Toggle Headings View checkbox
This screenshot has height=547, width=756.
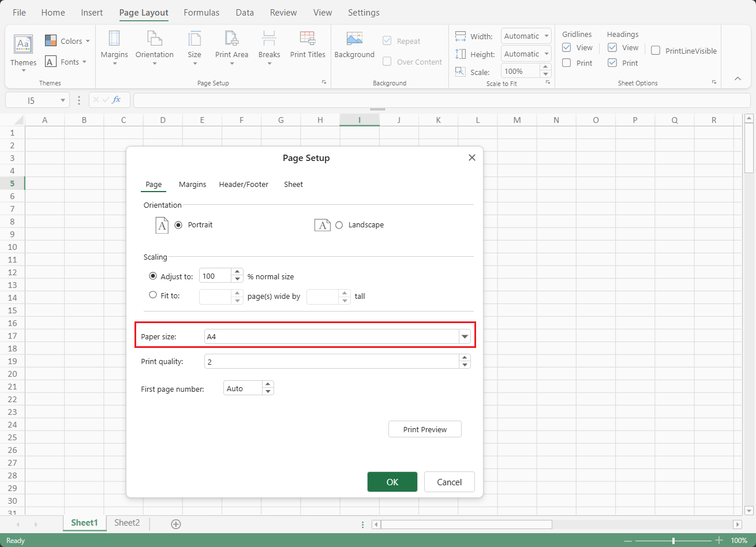(612, 48)
